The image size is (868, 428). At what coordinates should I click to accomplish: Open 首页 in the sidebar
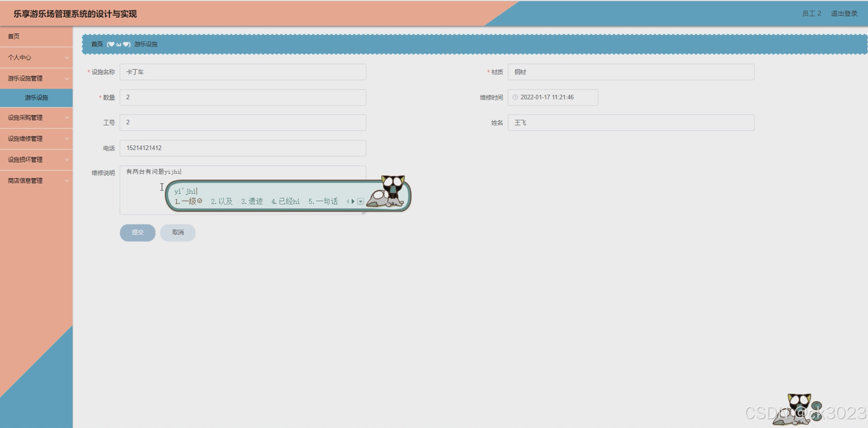tap(14, 36)
